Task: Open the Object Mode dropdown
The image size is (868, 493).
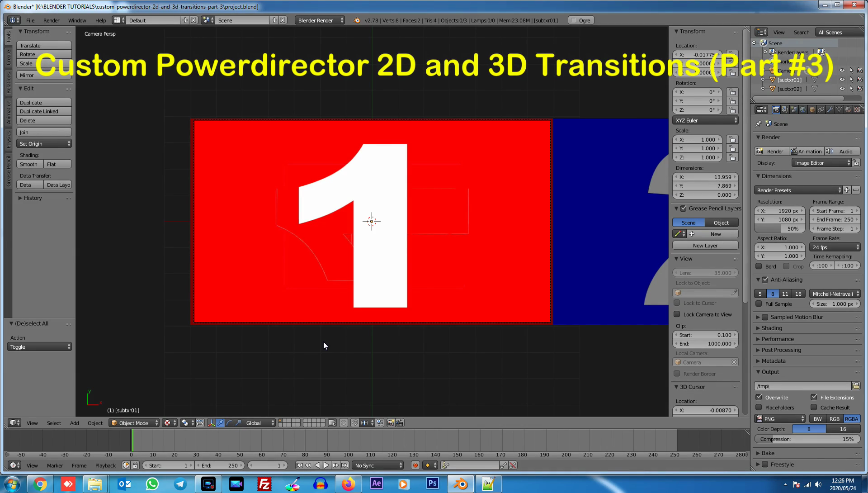Action: pos(134,423)
